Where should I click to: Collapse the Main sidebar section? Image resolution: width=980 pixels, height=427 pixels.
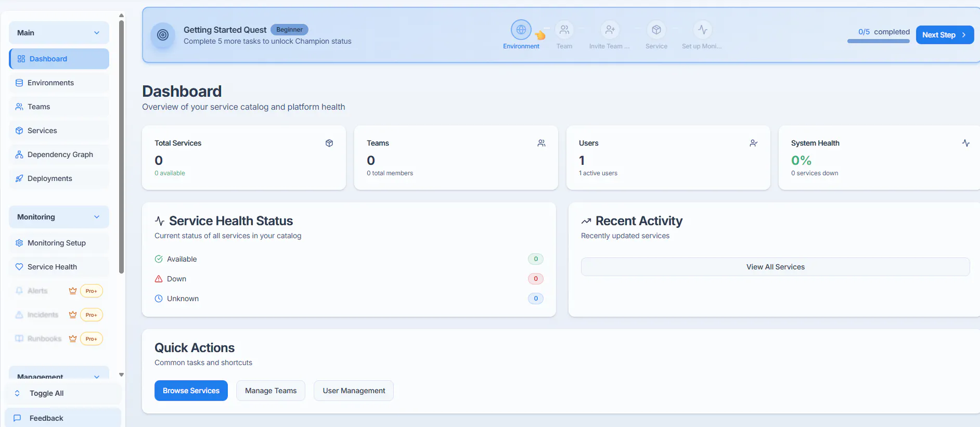59,33
